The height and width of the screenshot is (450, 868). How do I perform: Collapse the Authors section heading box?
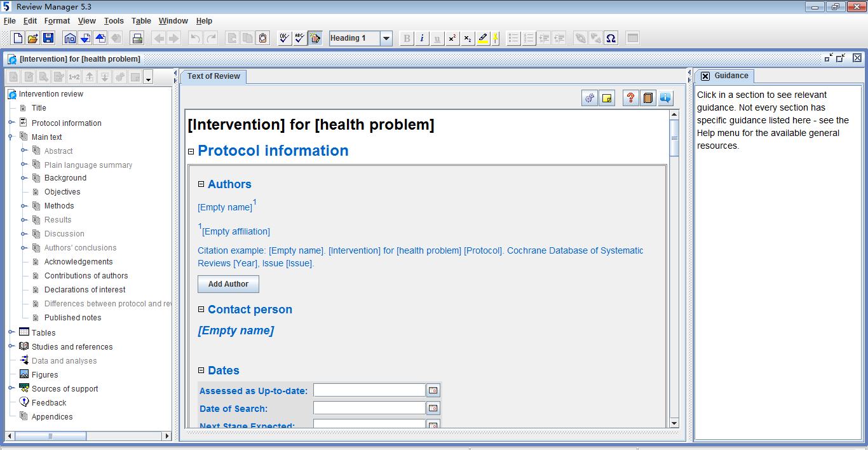201,184
